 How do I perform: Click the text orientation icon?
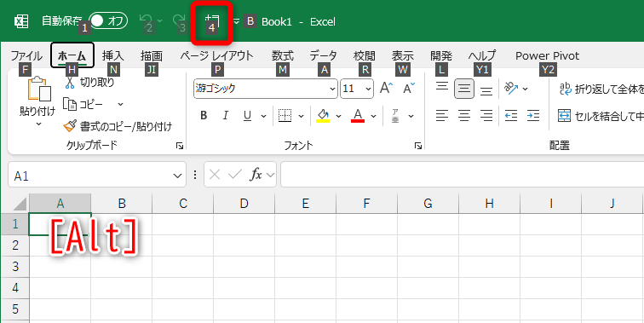[x=511, y=89]
